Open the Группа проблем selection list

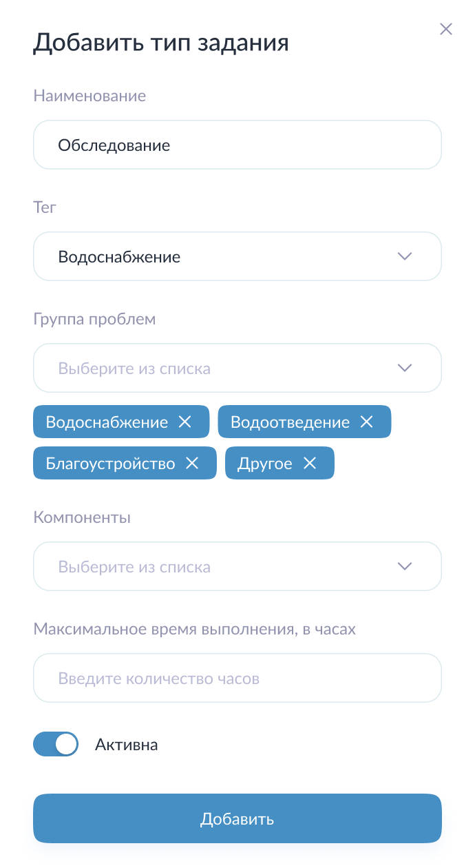coord(237,367)
